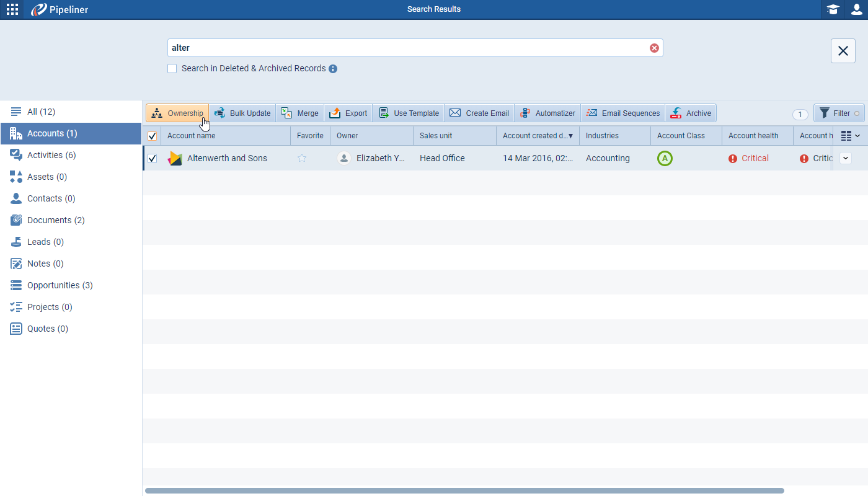Open the user profile icon
Screen dimensions: 868x496
point(856,9)
